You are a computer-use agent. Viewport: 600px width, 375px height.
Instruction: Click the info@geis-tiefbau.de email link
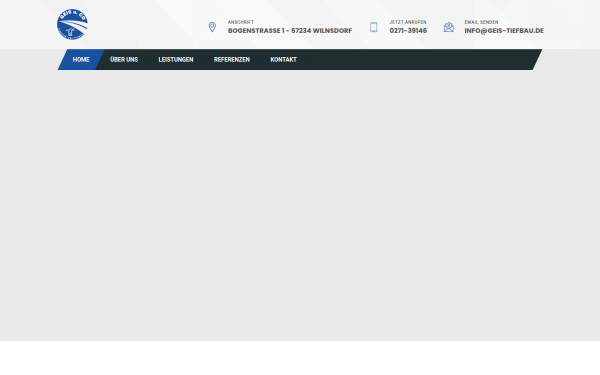point(504,31)
